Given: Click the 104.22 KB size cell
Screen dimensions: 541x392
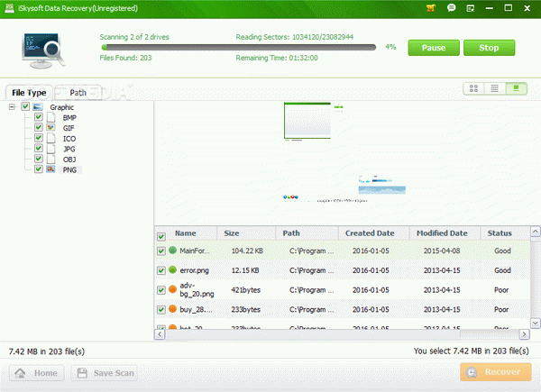Looking at the screenshot, I should point(247,251).
